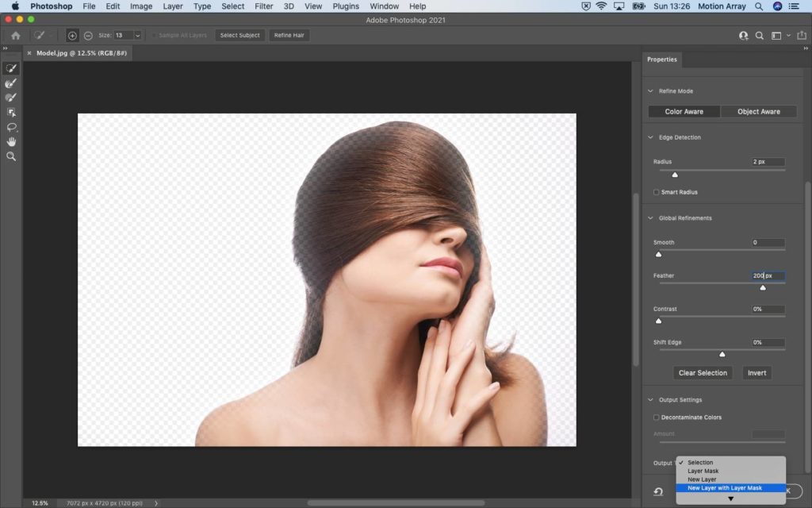The height and width of the screenshot is (508, 812).
Task: Open the Siri icon in menu bar
Action: (777, 6)
